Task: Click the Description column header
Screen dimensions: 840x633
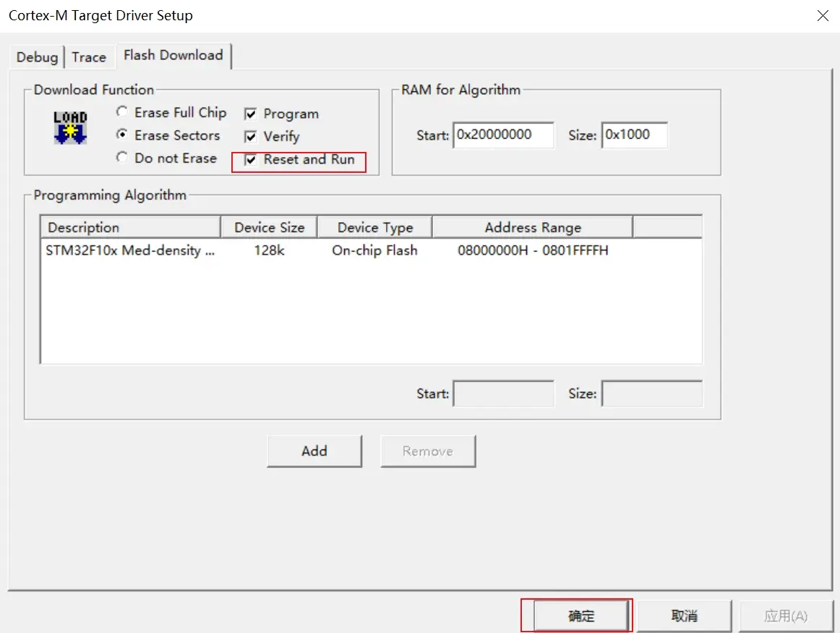Action: tap(131, 227)
